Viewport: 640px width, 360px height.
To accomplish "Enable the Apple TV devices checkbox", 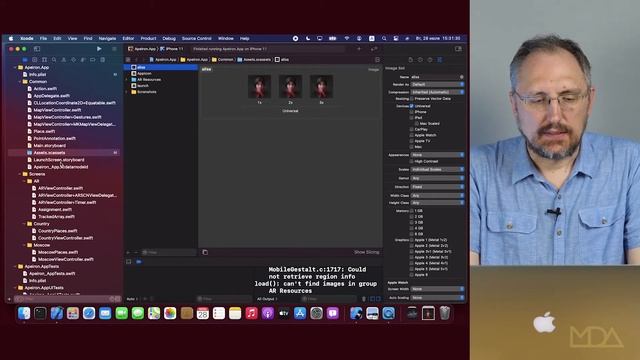I will point(411,141).
